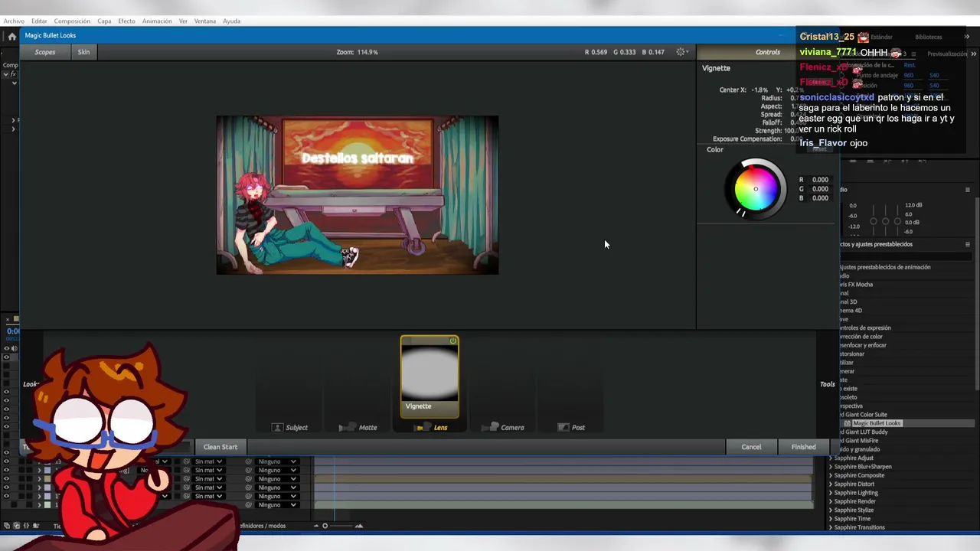Click the panel overflow arrows beside Previsualización

974,54
